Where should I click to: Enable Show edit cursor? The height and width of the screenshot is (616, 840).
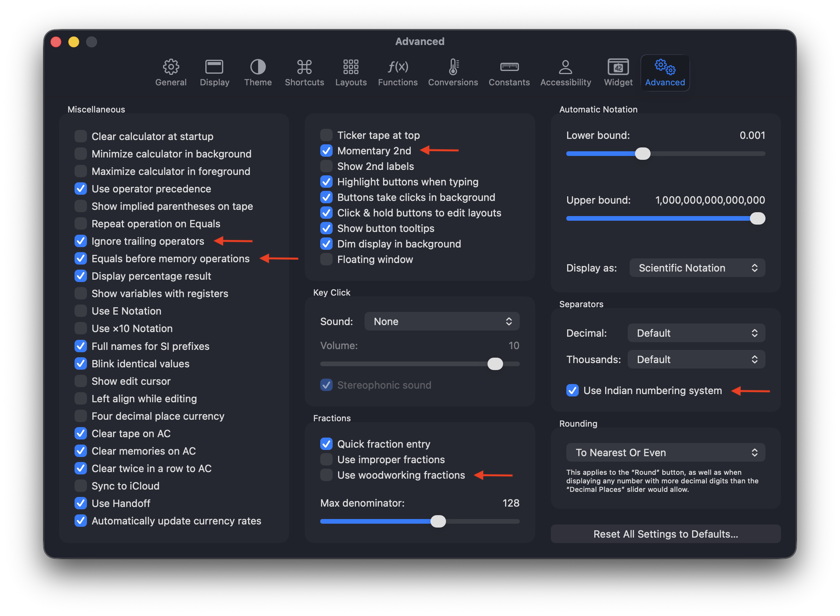(81, 381)
